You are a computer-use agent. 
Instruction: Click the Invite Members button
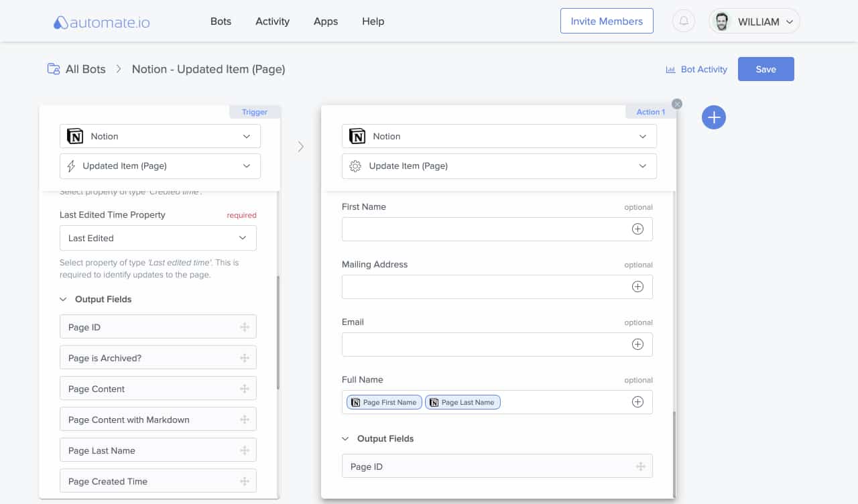pyautogui.click(x=607, y=21)
